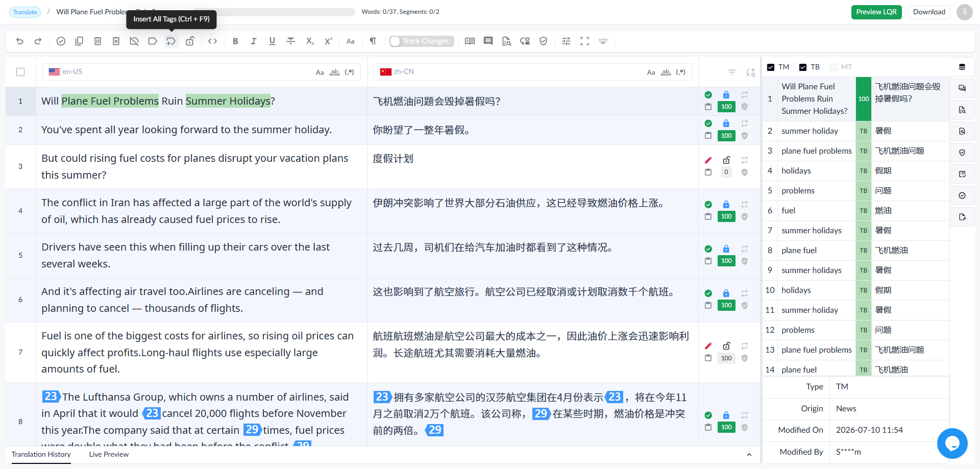Run the QA shield check icon
The height and width of the screenshot is (469, 980).
click(544, 41)
